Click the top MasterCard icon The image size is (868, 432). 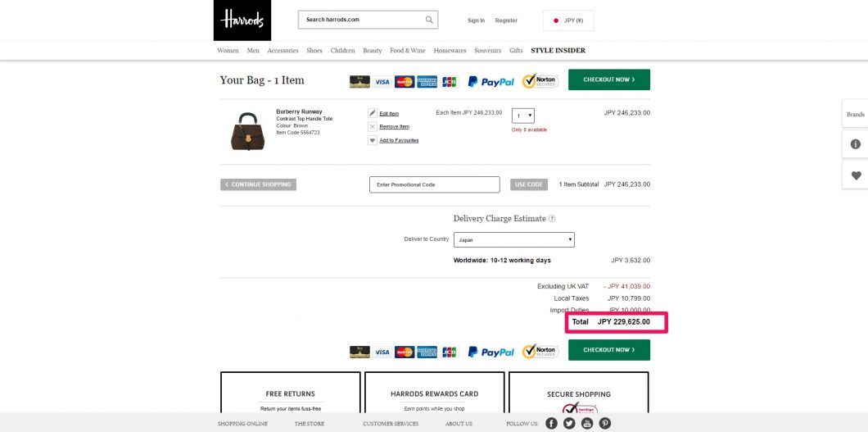[x=405, y=82]
